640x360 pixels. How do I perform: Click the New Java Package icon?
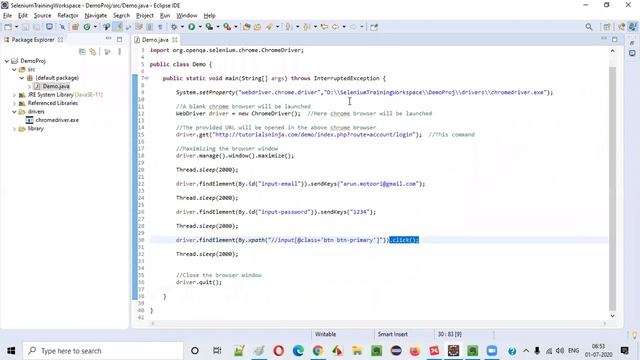tap(75, 27)
